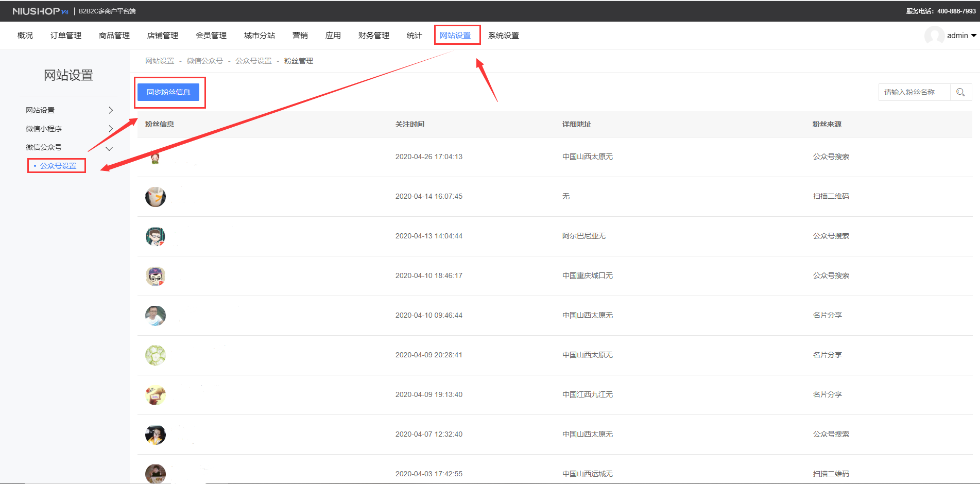Screen dimensions: 980x484
Task: Click 名片分享 source in the 2020-04-09 20:28:41 row
Action: click(828, 355)
